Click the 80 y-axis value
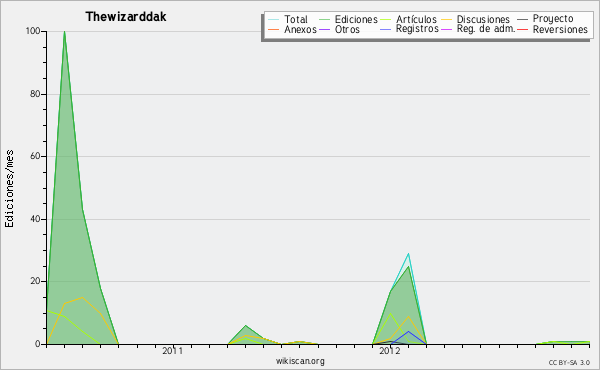 click(35, 94)
